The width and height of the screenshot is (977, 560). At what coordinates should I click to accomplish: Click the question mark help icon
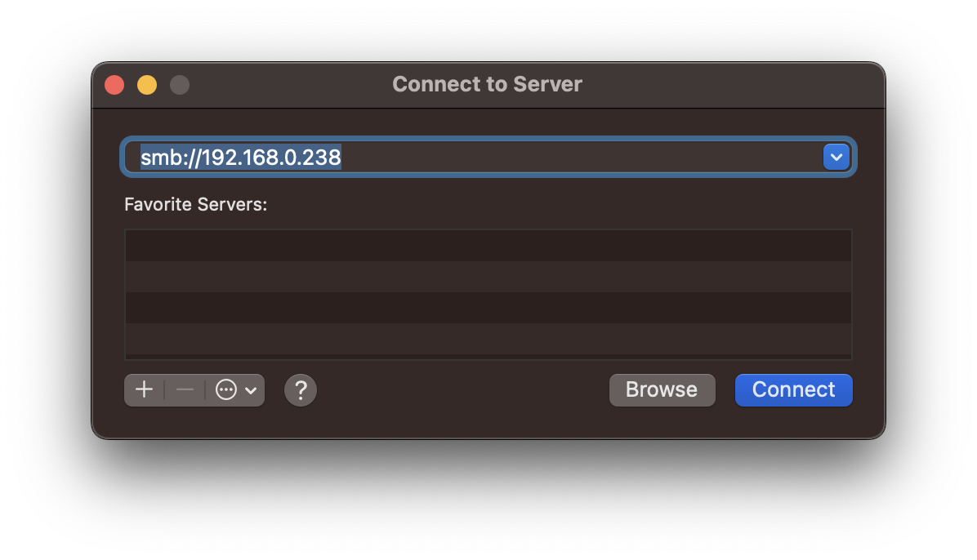pyautogui.click(x=300, y=389)
